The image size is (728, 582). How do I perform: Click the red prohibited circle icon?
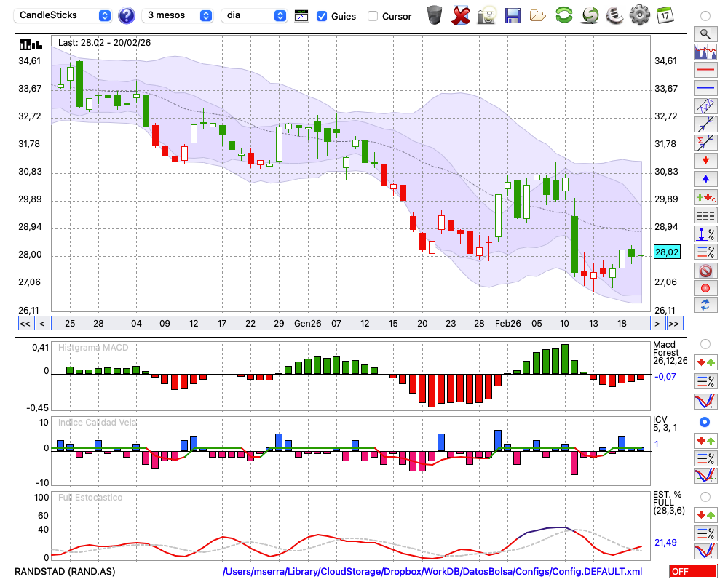[705, 271]
